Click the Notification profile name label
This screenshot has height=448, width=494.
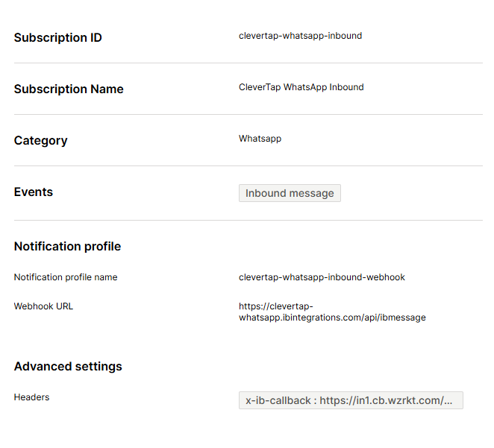pyautogui.click(x=66, y=277)
